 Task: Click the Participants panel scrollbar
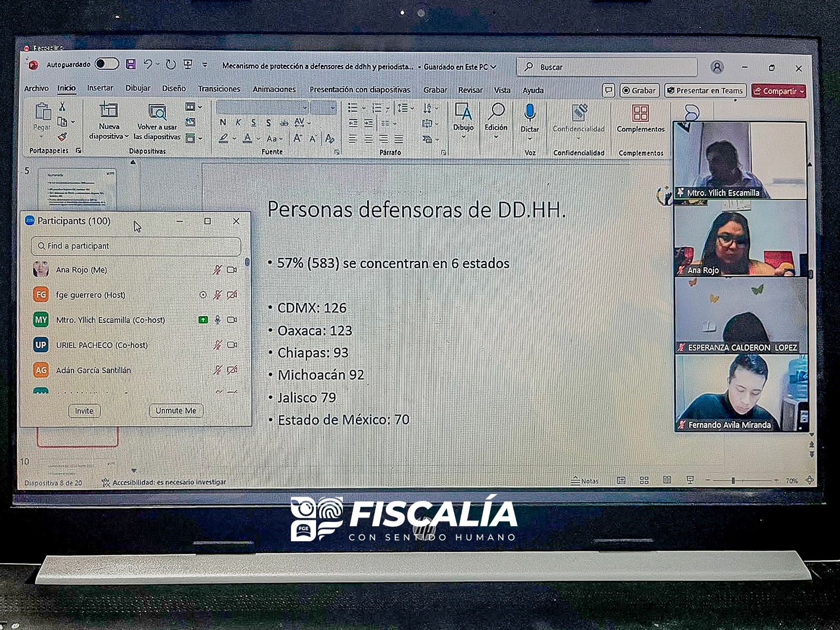(x=247, y=262)
